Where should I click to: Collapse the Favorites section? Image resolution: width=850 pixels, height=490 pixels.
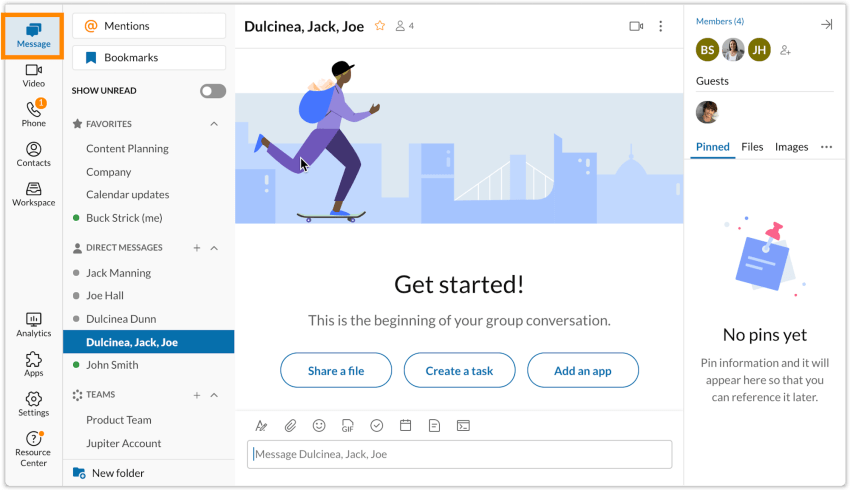(214, 124)
